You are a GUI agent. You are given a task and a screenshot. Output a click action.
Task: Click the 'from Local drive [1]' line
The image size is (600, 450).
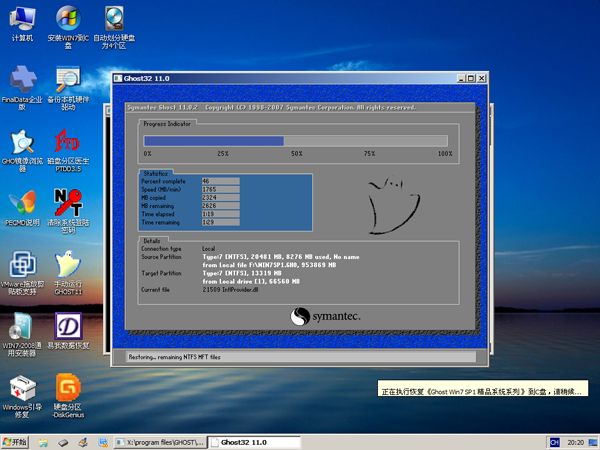click(x=251, y=281)
